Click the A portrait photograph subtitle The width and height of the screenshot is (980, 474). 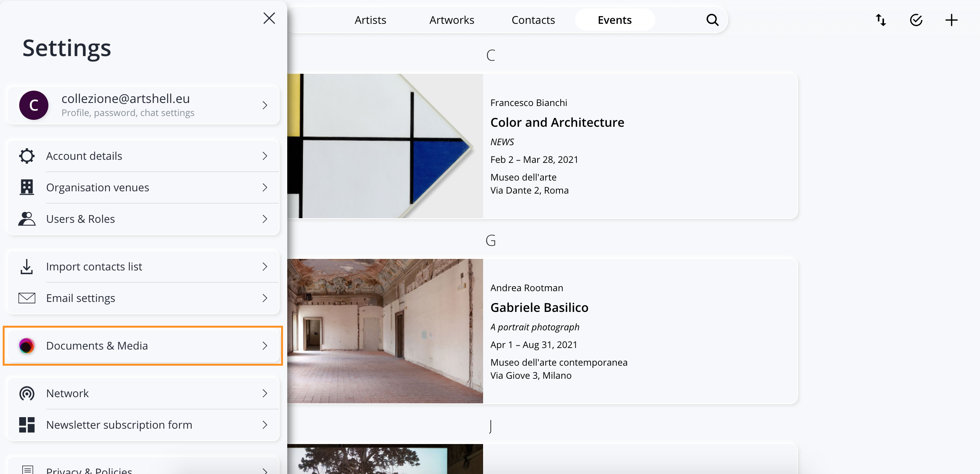[x=535, y=327]
